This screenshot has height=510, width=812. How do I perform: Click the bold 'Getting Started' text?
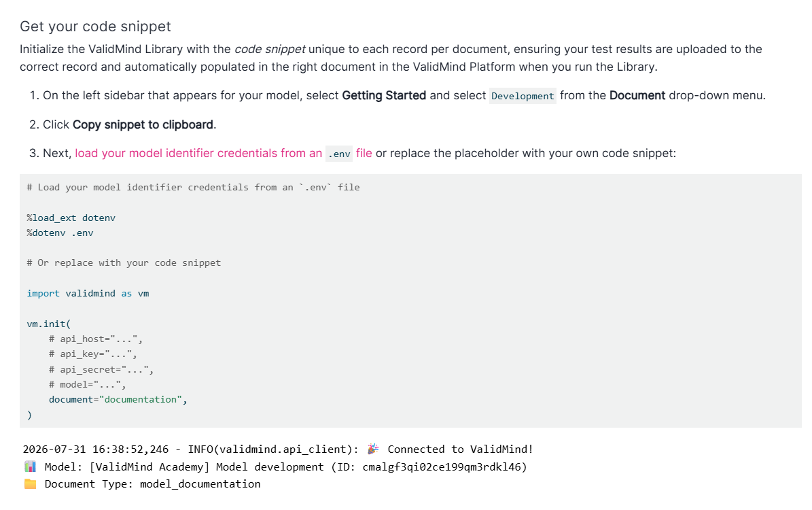(384, 95)
